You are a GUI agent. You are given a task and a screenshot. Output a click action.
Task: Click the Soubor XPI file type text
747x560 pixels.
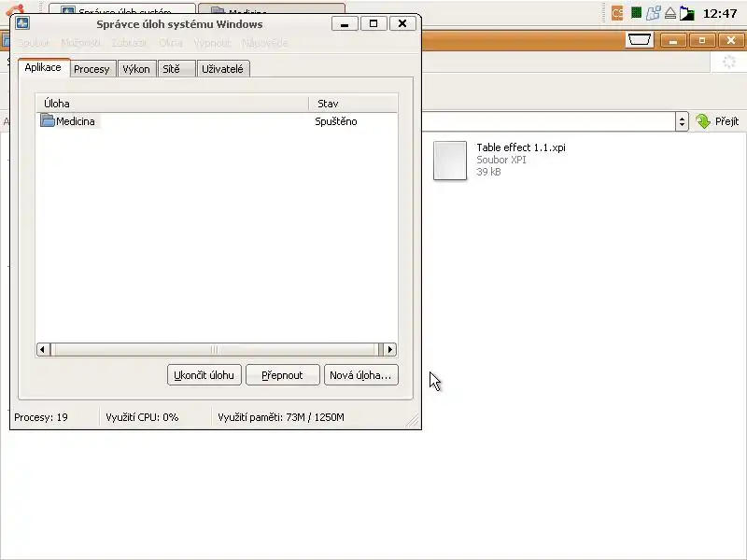pos(501,160)
